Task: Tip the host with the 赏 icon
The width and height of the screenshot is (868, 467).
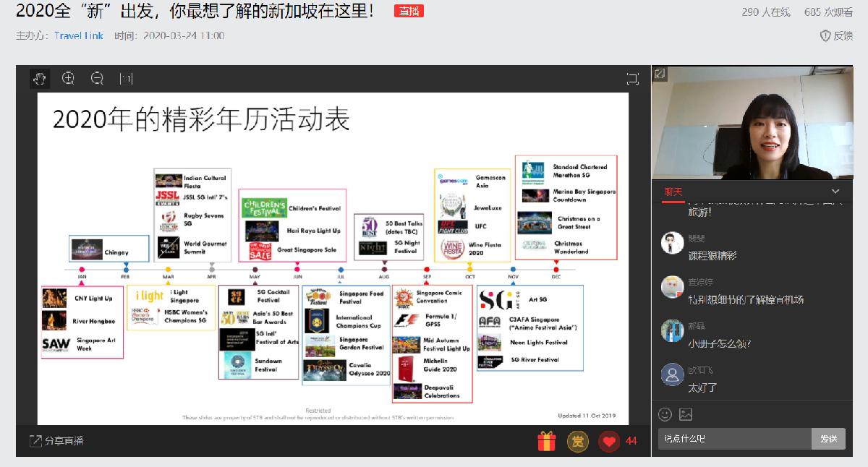Action: tap(577, 440)
